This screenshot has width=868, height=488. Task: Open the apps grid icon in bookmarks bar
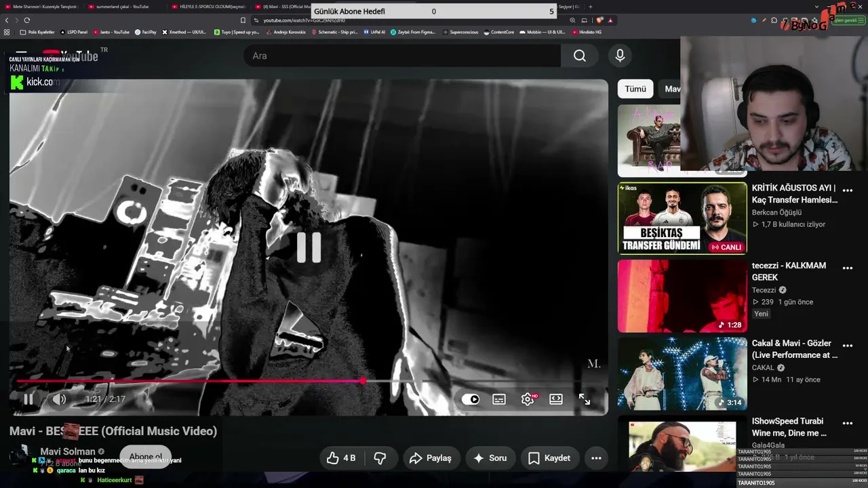tap(7, 32)
